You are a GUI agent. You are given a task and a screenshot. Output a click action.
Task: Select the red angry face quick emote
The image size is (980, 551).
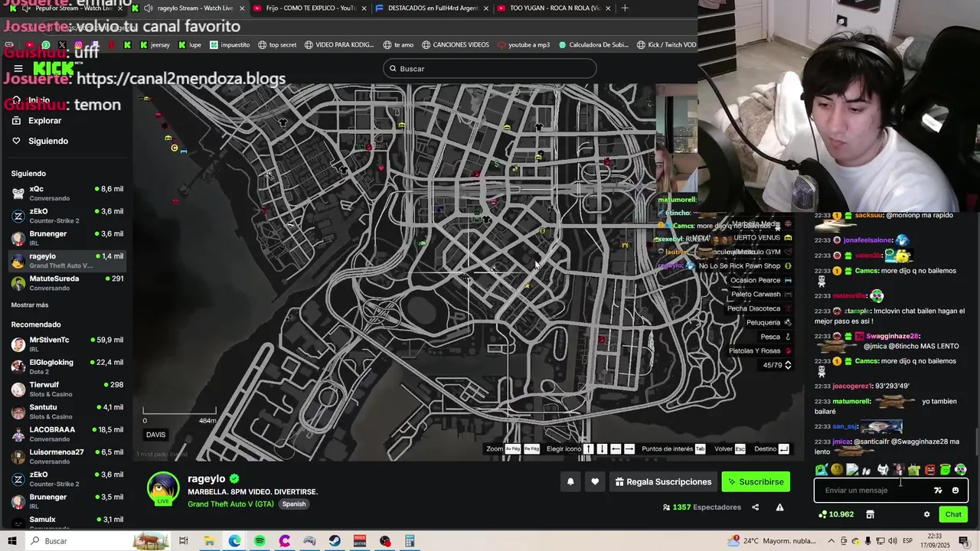pos(929,469)
